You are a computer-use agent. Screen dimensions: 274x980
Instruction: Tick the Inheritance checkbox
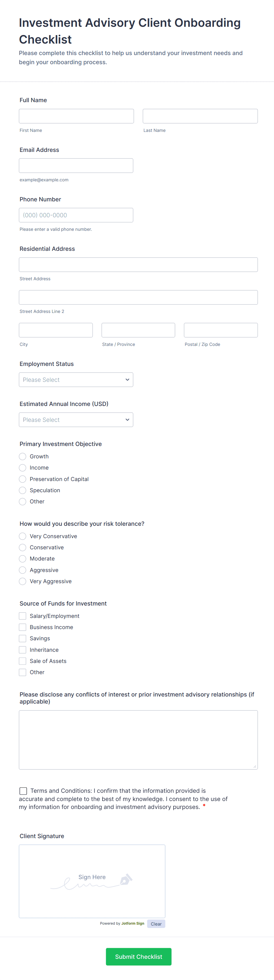pos(23,650)
